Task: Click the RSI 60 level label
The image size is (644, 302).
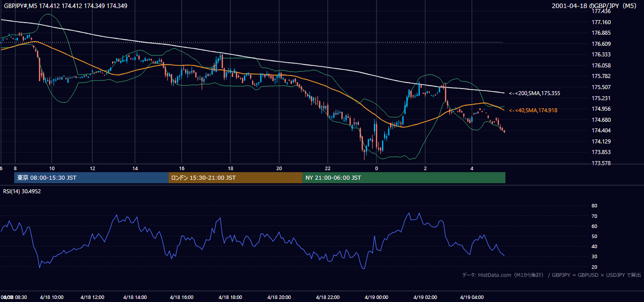Action: tap(594, 226)
